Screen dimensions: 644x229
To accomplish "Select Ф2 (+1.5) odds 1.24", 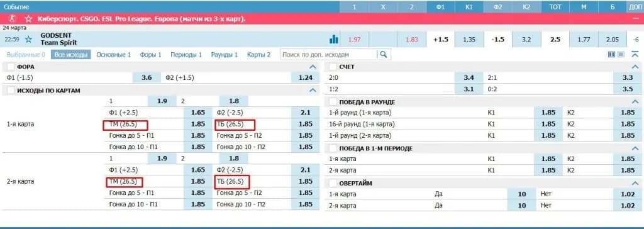I will click(305, 78).
